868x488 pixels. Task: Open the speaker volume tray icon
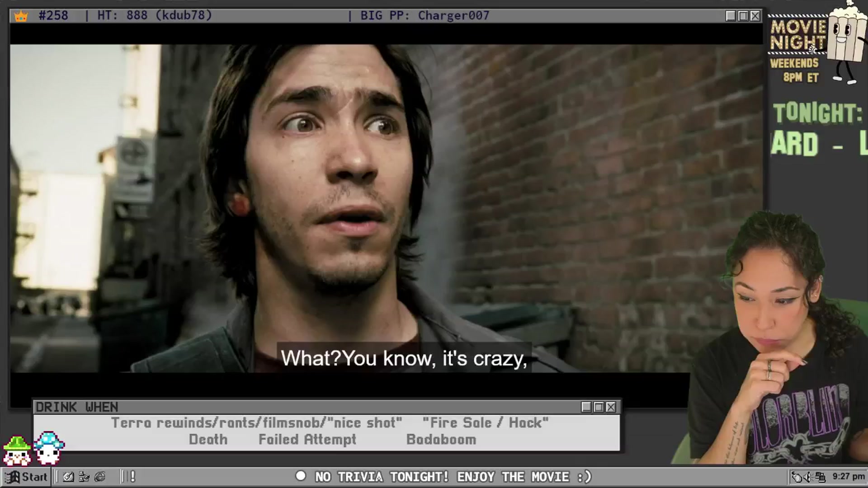pyautogui.click(x=808, y=477)
